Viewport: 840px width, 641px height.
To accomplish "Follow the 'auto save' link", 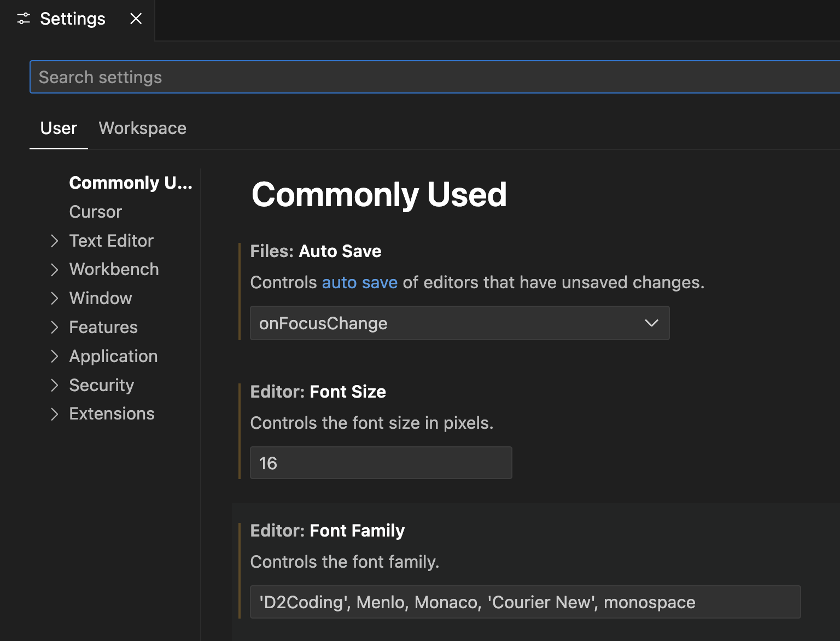I will (360, 282).
